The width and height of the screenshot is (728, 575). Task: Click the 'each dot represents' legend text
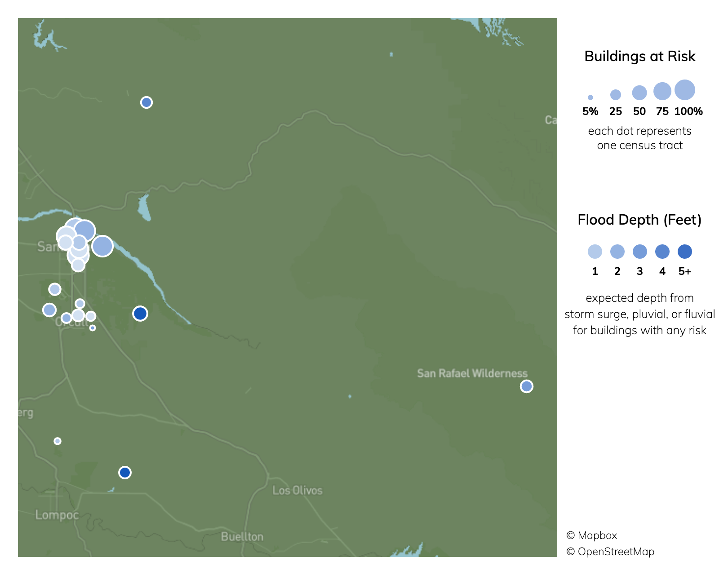coord(640,131)
